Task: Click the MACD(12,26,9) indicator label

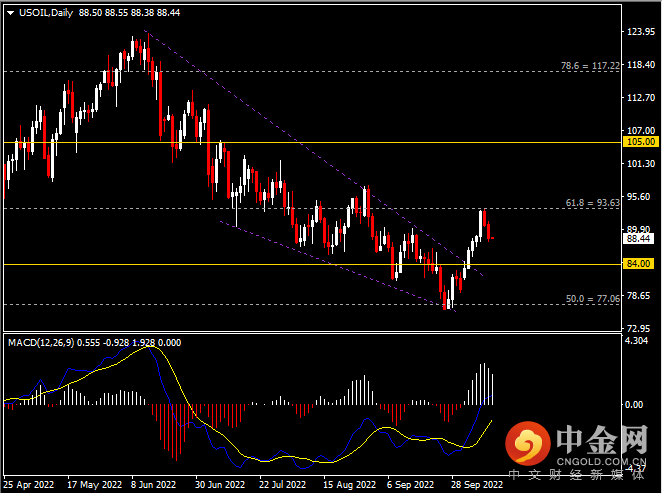Action: 41,343
